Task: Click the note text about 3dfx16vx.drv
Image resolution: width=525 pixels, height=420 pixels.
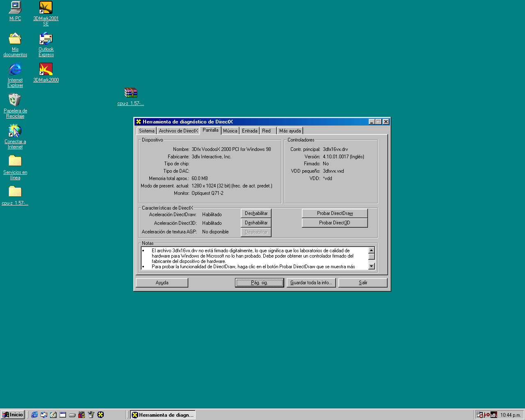Action: pyautogui.click(x=252, y=256)
